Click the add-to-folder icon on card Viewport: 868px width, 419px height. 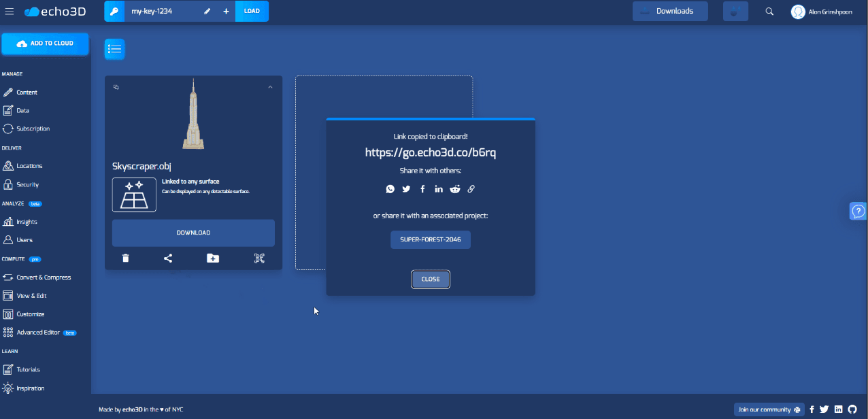[x=213, y=258]
